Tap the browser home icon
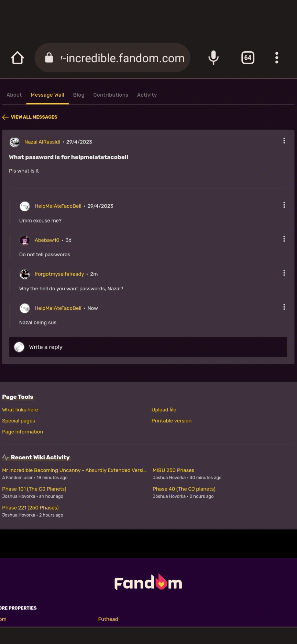 point(18,58)
